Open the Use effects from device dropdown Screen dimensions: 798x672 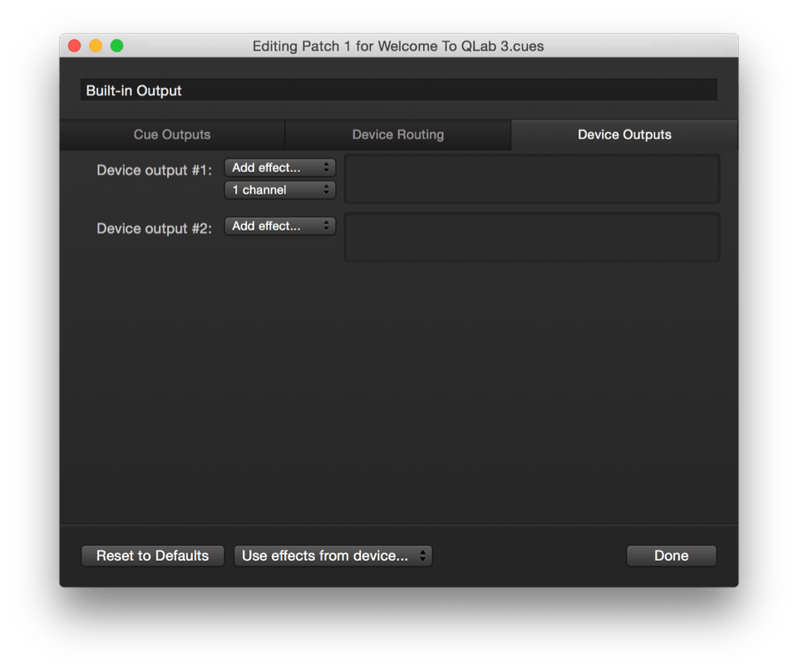click(332, 556)
